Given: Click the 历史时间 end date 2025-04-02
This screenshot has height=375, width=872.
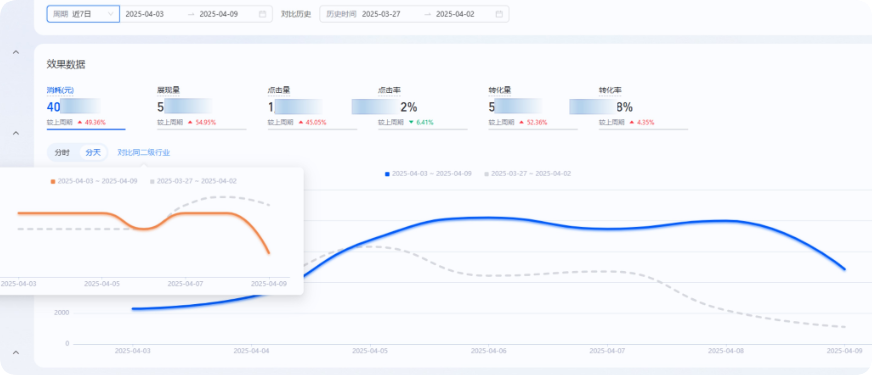Looking at the screenshot, I should (455, 14).
